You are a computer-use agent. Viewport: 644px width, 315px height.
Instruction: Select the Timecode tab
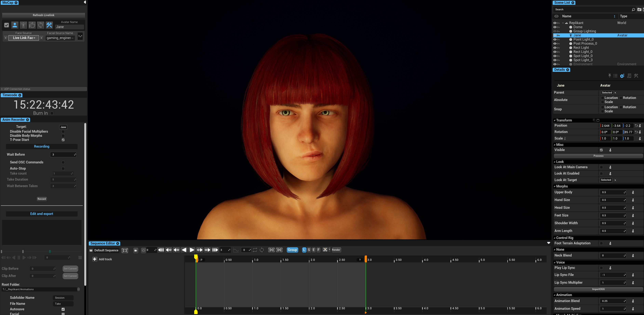[12, 95]
